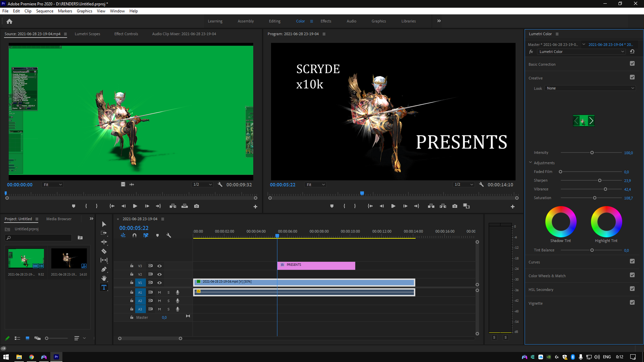
Task: Open the Media Browser panel
Action: click(x=59, y=219)
